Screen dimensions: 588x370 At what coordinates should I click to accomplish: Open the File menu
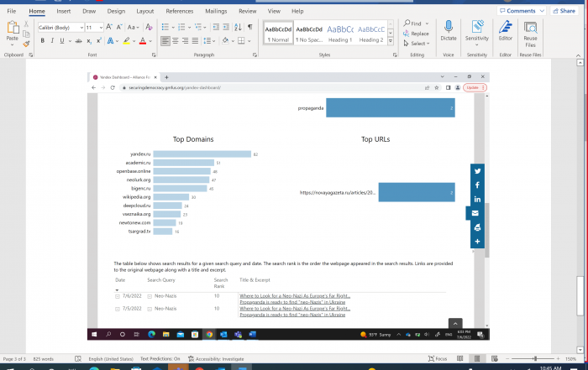(12, 11)
